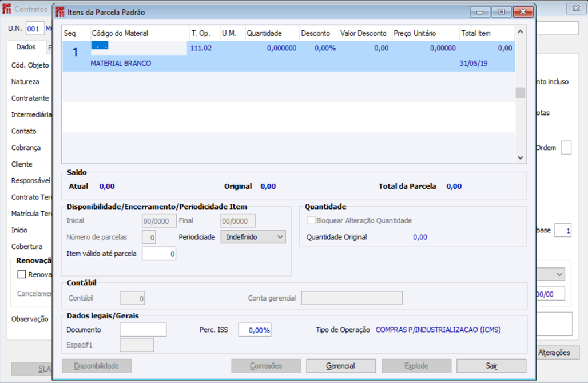Click the Número de parcelas field
Image resolution: width=588 pixels, height=383 pixels.
tap(149, 238)
